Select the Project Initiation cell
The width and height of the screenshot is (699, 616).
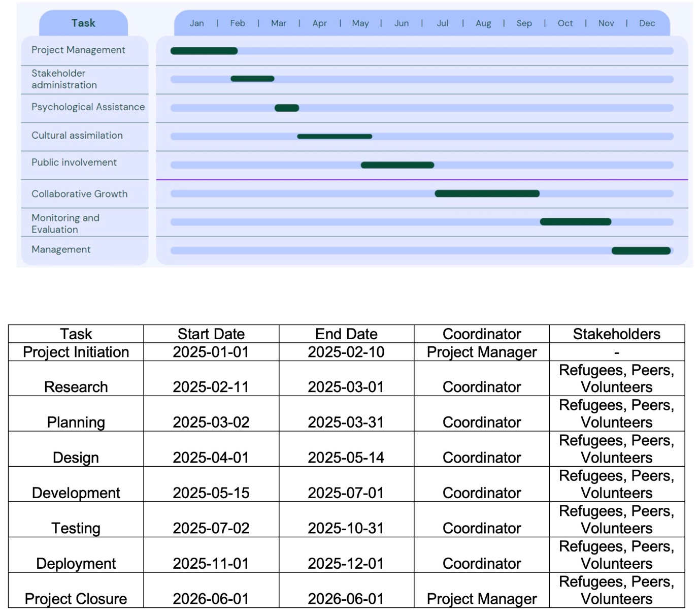point(76,352)
